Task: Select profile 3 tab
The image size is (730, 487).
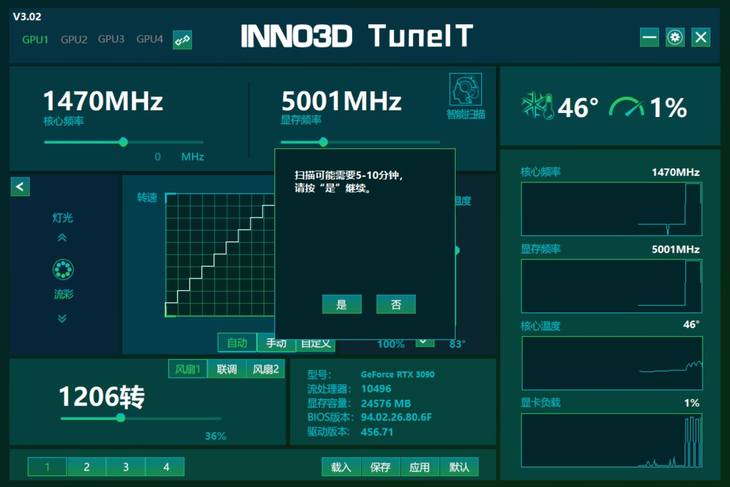Action: [x=126, y=467]
